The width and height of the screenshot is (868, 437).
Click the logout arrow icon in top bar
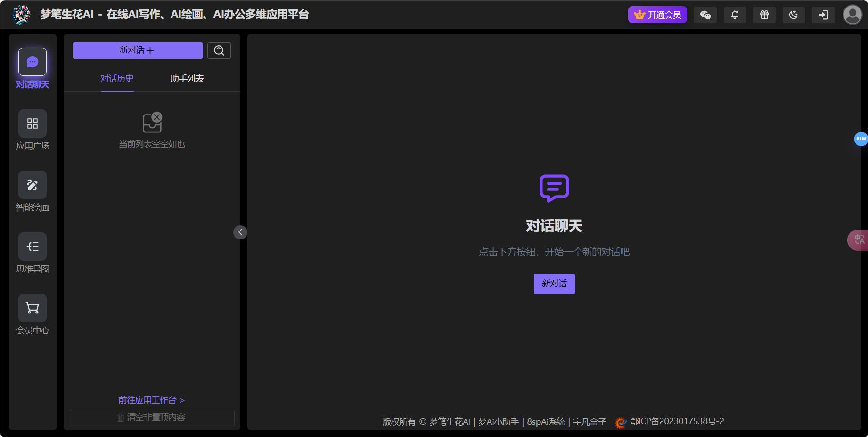pos(823,15)
